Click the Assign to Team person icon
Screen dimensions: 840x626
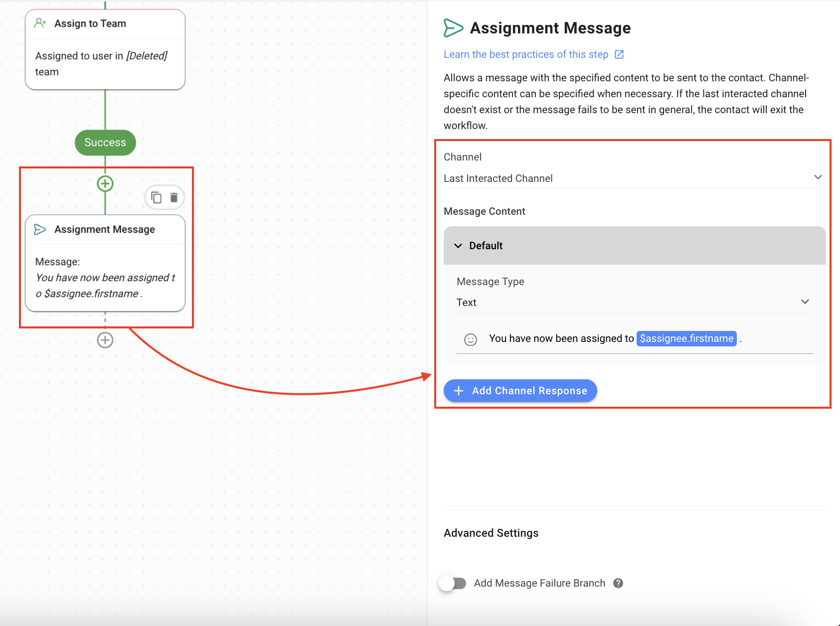[x=40, y=23]
